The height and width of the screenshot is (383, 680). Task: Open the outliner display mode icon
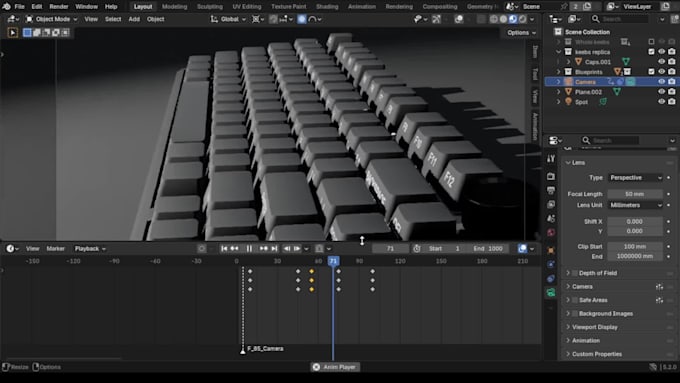(574, 19)
